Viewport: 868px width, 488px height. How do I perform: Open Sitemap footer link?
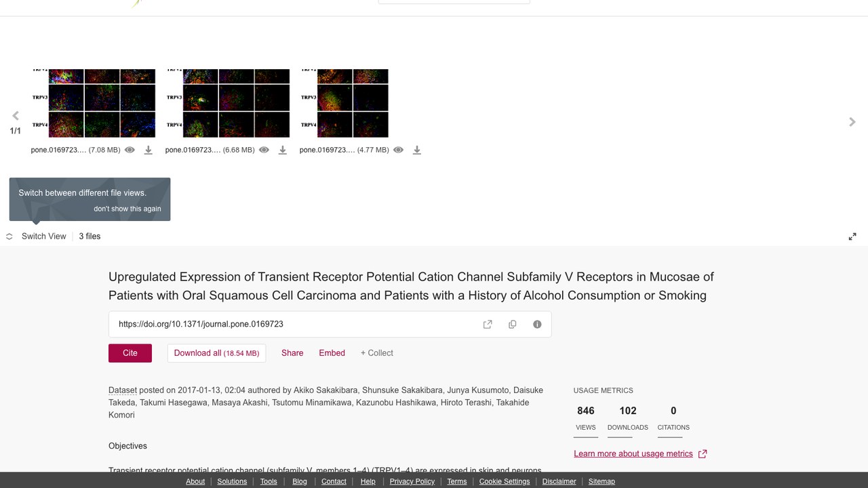(x=601, y=481)
